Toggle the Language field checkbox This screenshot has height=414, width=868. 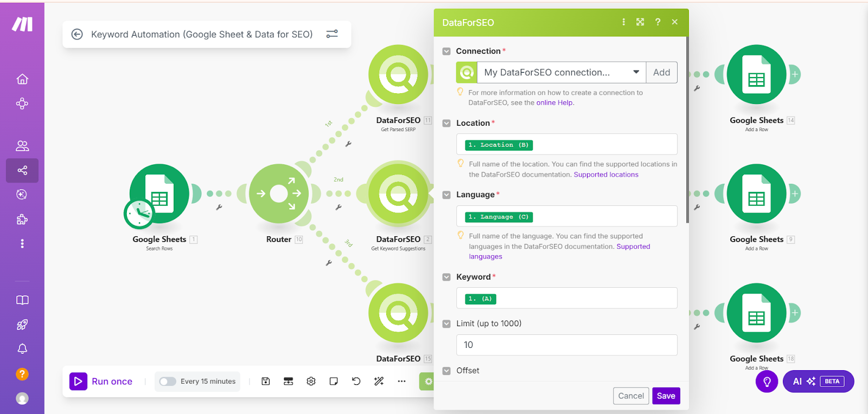point(446,195)
